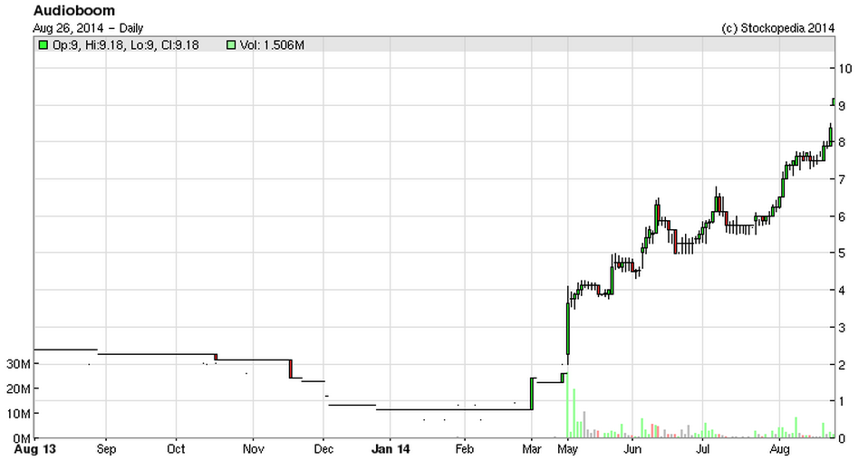Click the 'Jun' x-axis label
868x470 pixels.
pyautogui.click(x=632, y=449)
